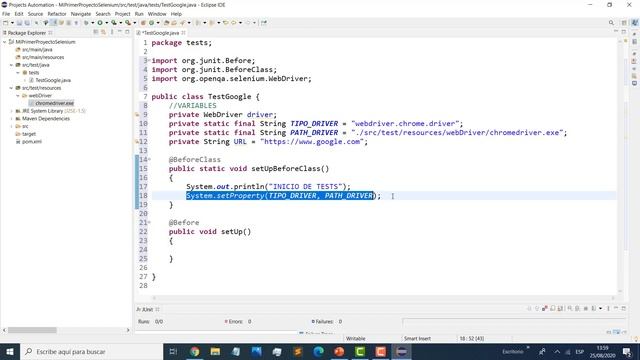This screenshot has width=640, height=360.
Task: Collapse the @BeforeClass method fold marker
Action: [x=149, y=160]
